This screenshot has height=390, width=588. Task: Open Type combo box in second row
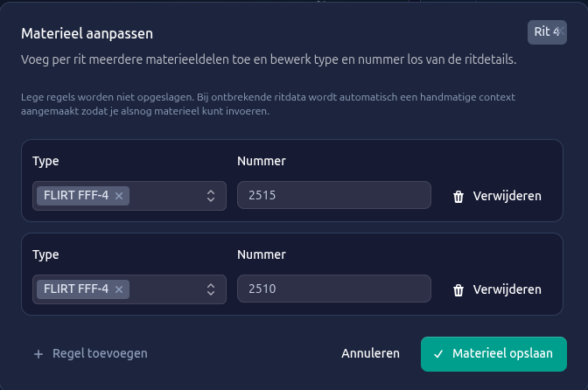[166, 289]
